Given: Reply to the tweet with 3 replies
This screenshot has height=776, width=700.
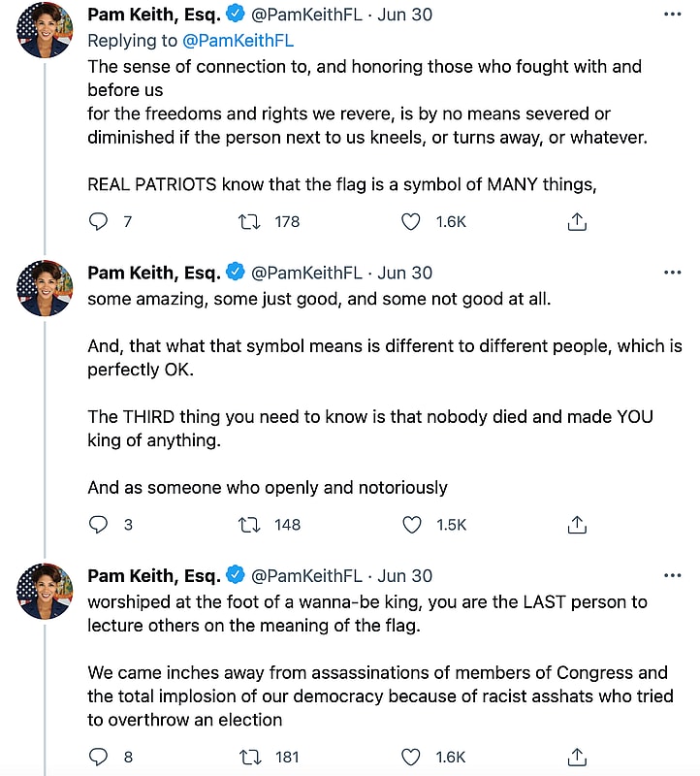Looking at the screenshot, I should point(98,525).
